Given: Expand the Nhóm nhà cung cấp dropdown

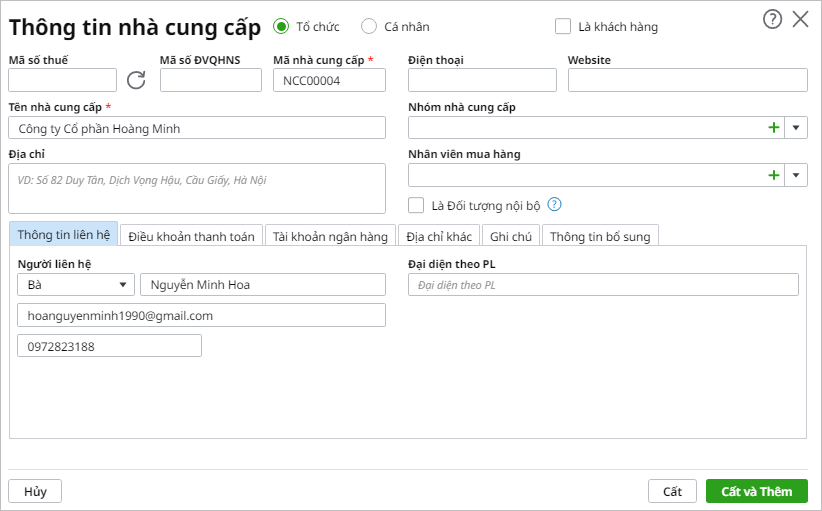Looking at the screenshot, I should pyautogui.click(x=796, y=128).
